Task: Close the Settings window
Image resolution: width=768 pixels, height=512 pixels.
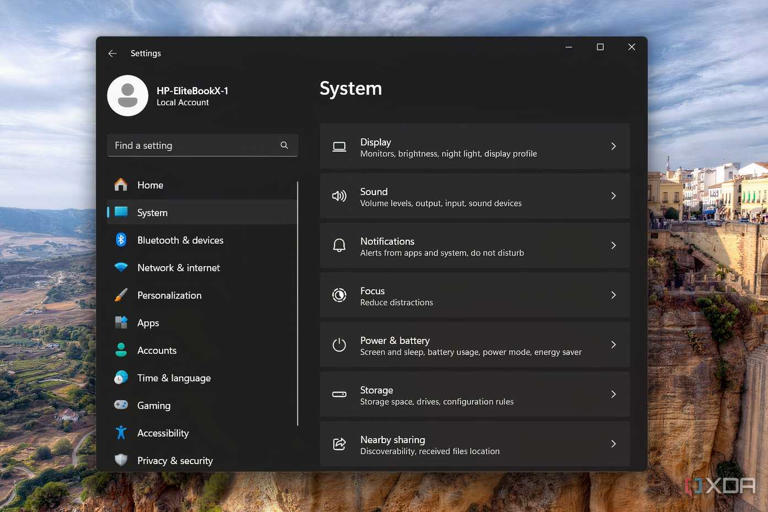Action: pos(631,47)
